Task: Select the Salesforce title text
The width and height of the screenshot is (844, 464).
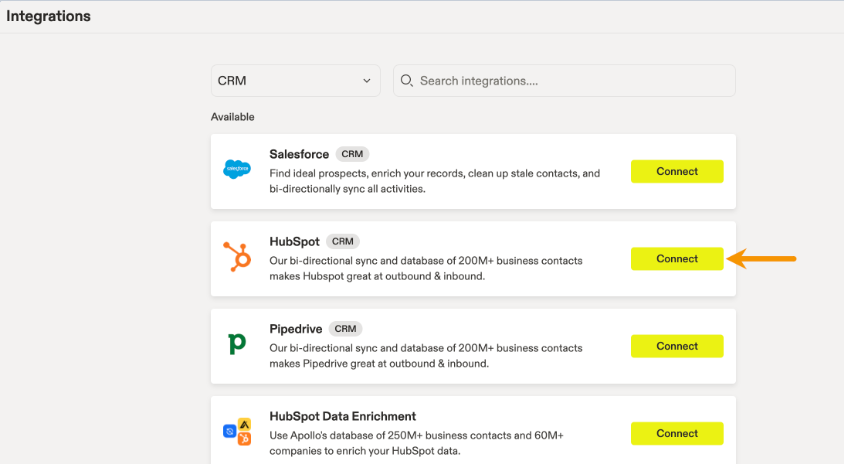Action: point(299,154)
